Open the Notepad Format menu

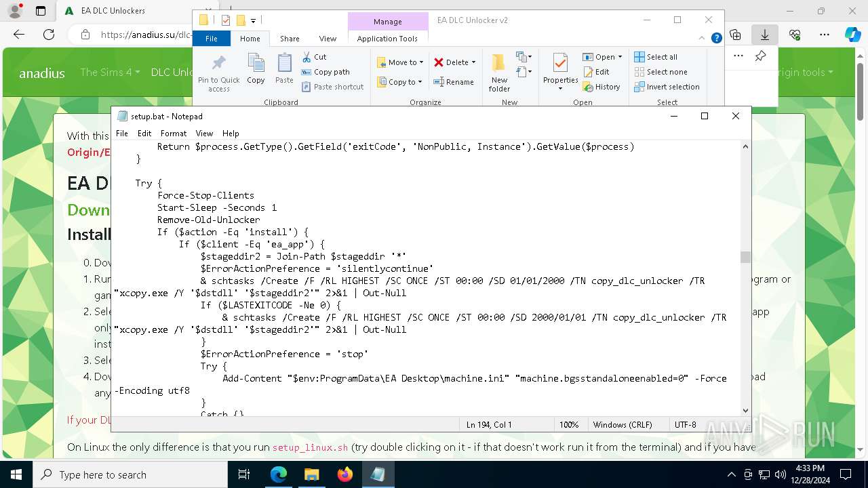click(174, 134)
